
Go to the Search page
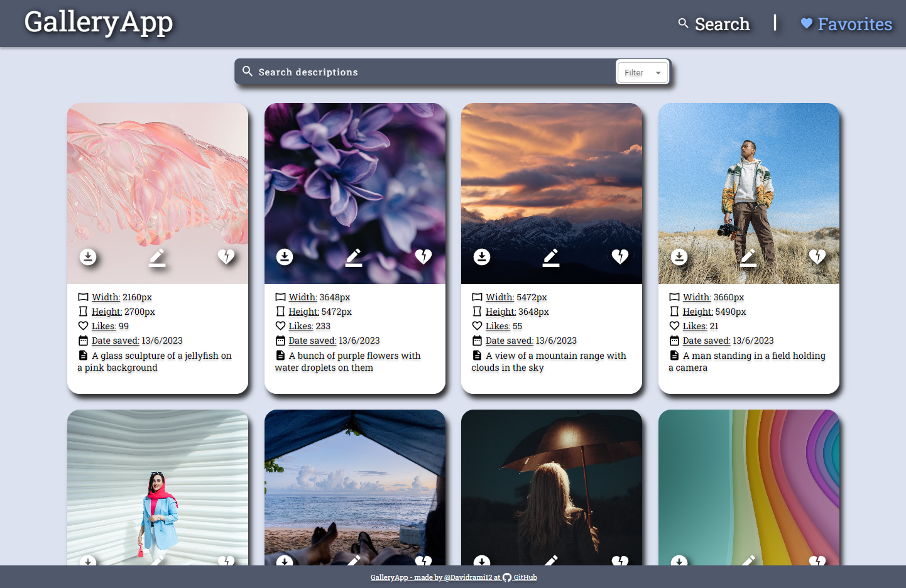(714, 24)
